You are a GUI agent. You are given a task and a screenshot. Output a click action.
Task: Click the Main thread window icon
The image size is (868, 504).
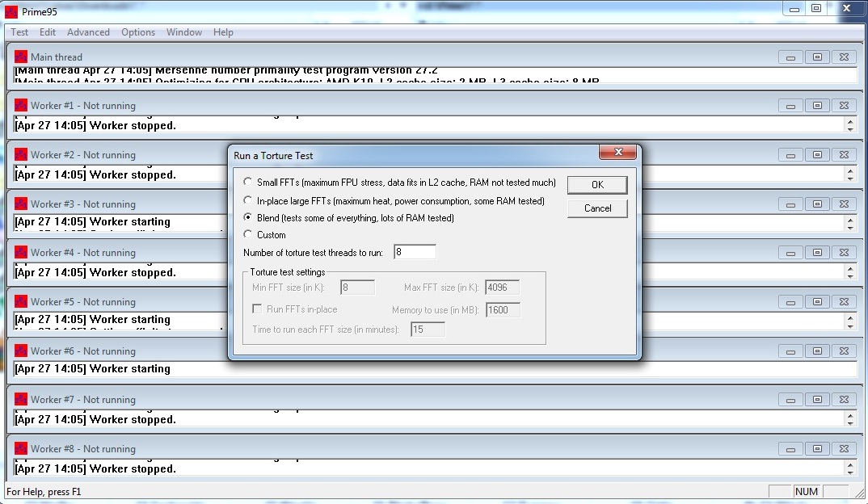coord(21,57)
